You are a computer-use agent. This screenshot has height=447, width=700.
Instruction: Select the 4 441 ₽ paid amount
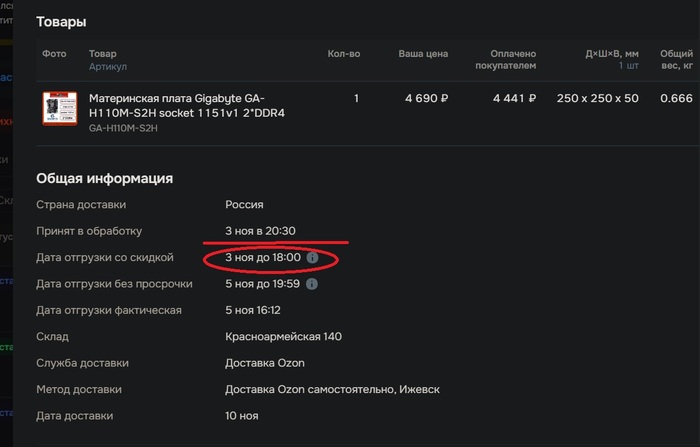[x=515, y=99]
